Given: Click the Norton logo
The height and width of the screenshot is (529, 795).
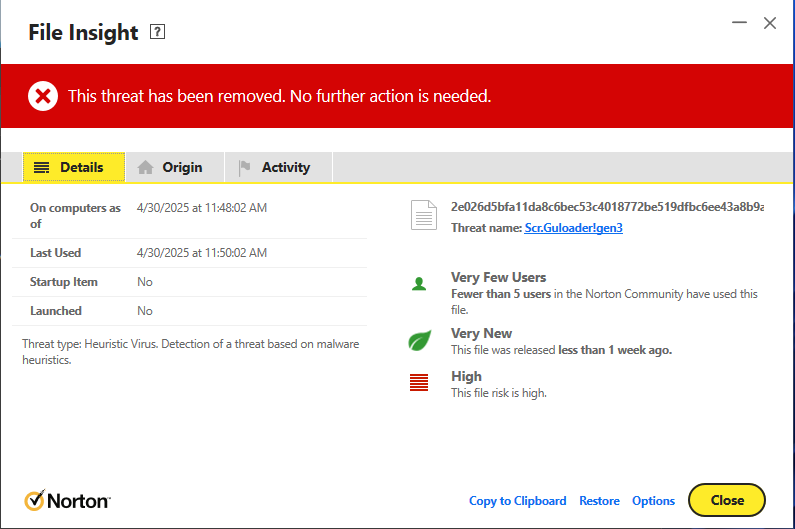Looking at the screenshot, I should [x=67, y=500].
